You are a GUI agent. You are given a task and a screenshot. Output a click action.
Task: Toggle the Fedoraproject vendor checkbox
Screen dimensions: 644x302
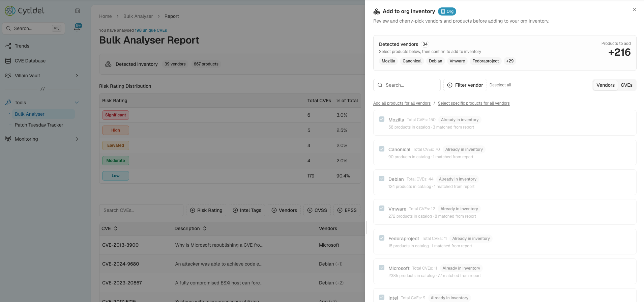(x=382, y=238)
